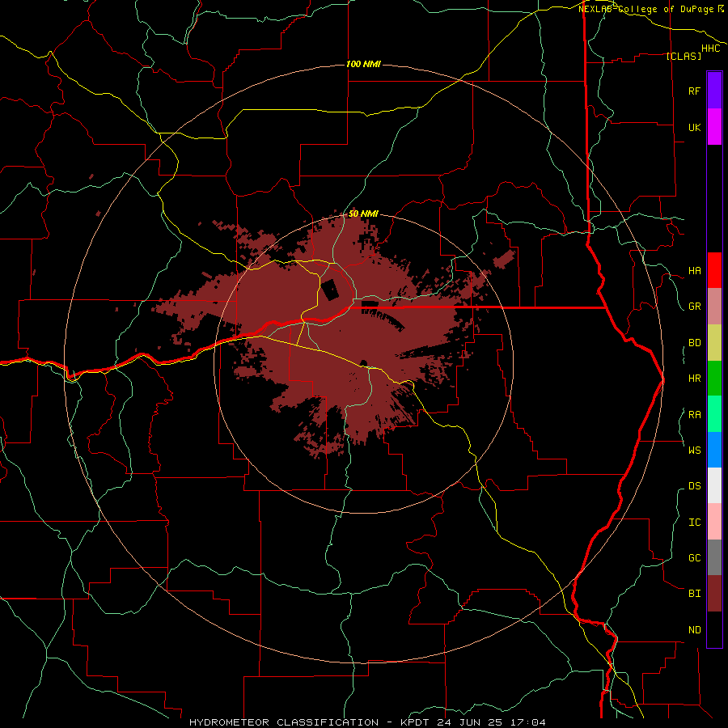
Task: Click the HR green color swatch
Action: point(714,379)
